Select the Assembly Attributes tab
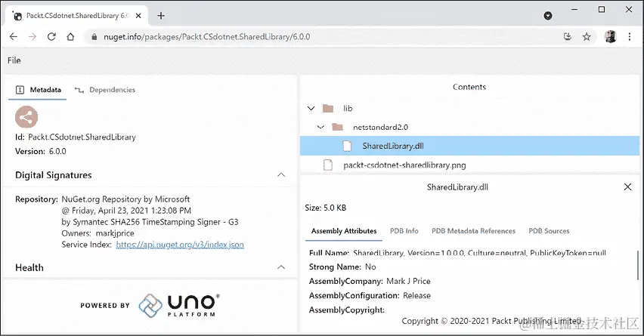 click(344, 231)
